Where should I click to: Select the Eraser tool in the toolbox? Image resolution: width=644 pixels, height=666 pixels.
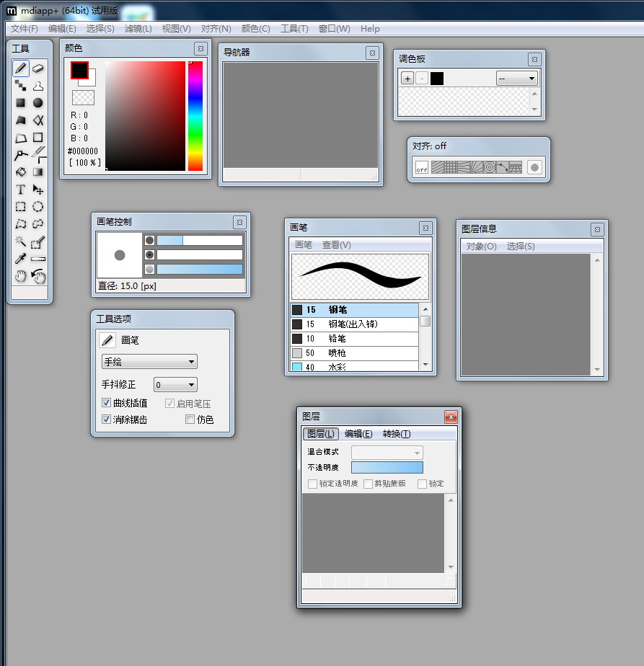[x=38, y=68]
